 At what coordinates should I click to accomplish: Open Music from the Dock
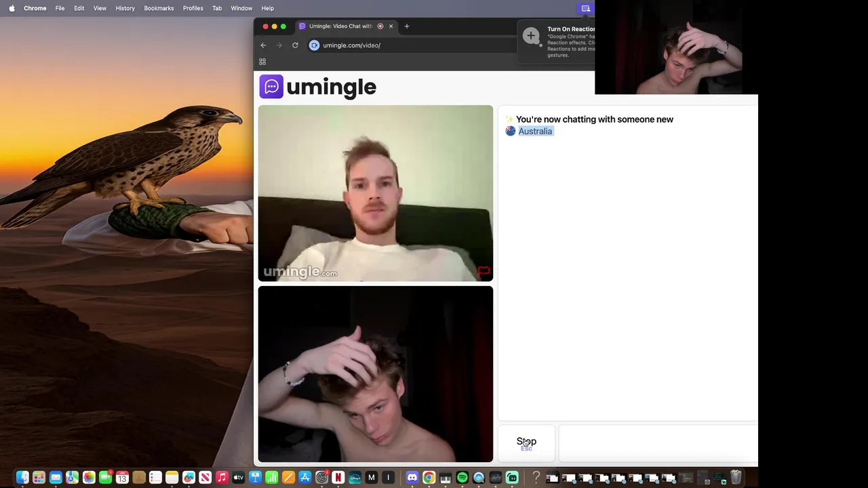(x=222, y=478)
